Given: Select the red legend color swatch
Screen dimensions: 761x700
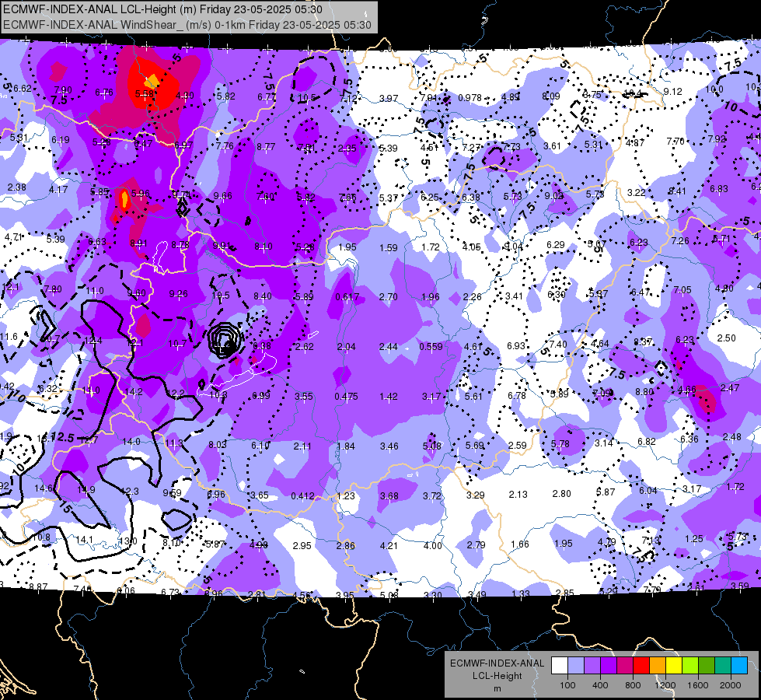Looking at the screenshot, I should tap(641, 666).
